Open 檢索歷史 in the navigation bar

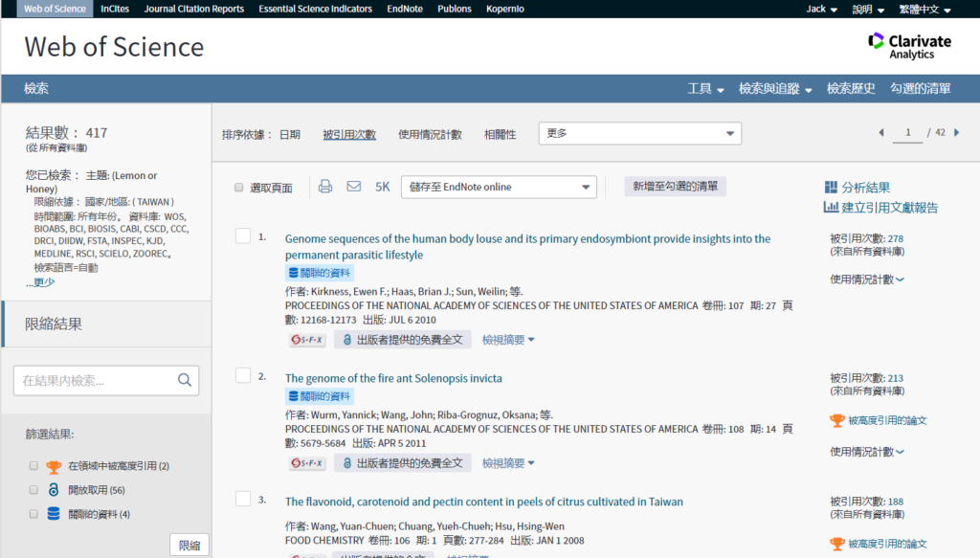click(851, 89)
